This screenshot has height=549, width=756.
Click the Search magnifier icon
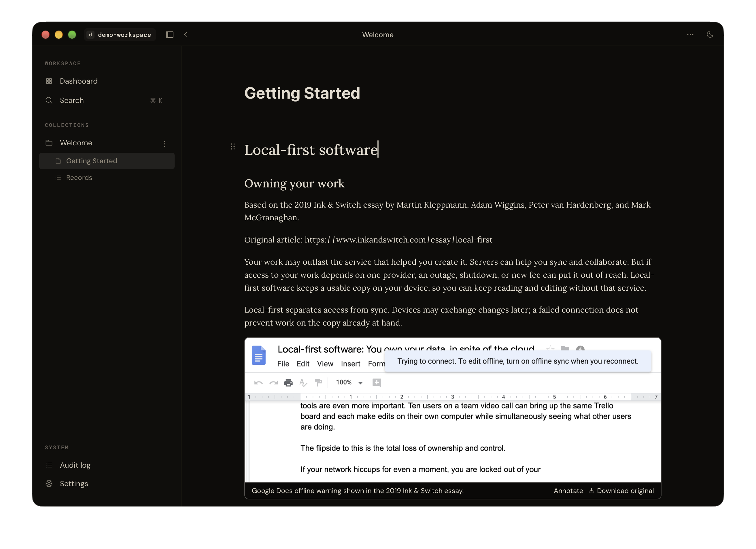pyautogui.click(x=49, y=100)
